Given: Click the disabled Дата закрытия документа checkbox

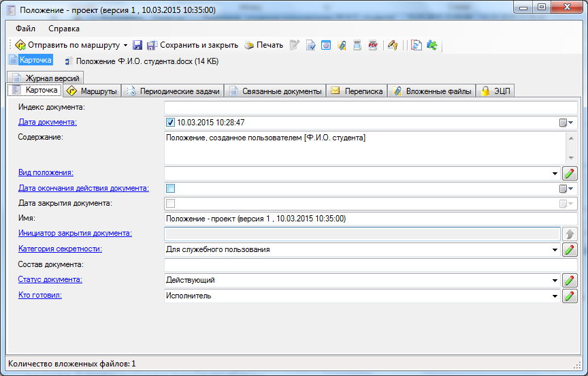Looking at the screenshot, I should coord(170,204).
